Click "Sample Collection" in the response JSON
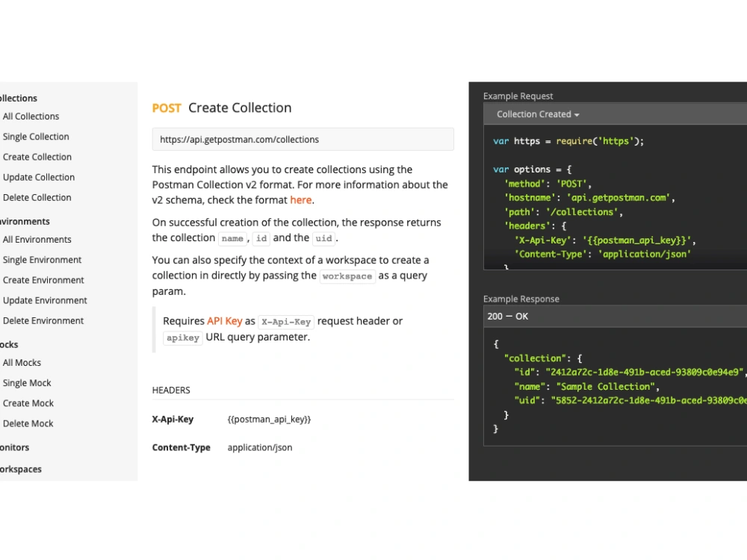Viewport: 747px width, 560px height. [606, 387]
